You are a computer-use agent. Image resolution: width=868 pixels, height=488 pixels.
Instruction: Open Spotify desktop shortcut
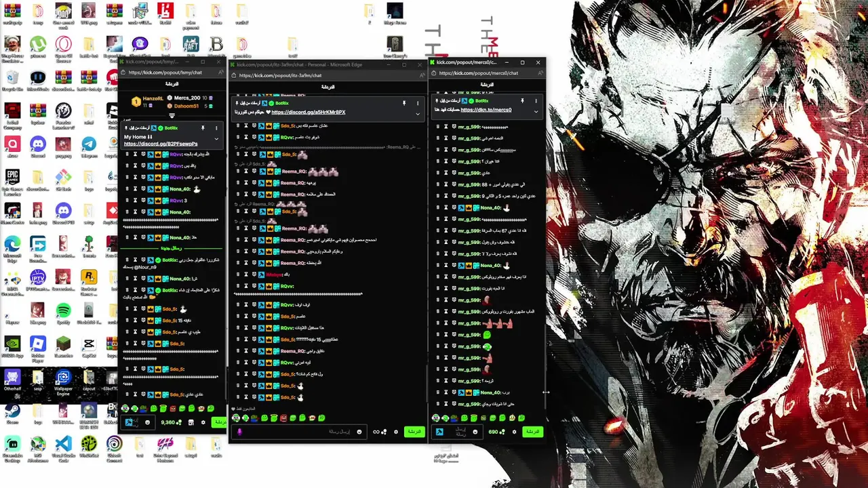tap(63, 313)
